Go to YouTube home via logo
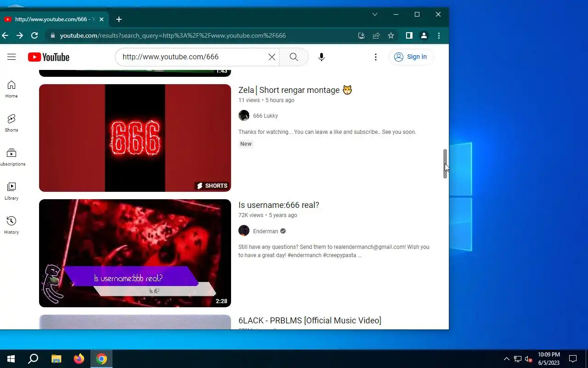This screenshot has height=368, width=588. tap(49, 57)
